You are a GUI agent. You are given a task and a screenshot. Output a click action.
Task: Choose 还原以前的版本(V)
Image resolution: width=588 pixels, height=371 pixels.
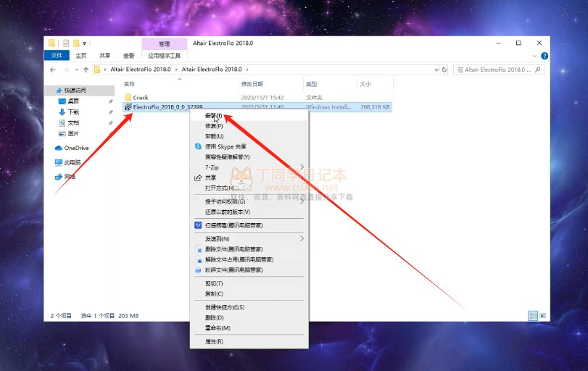pyautogui.click(x=249, y=212)
